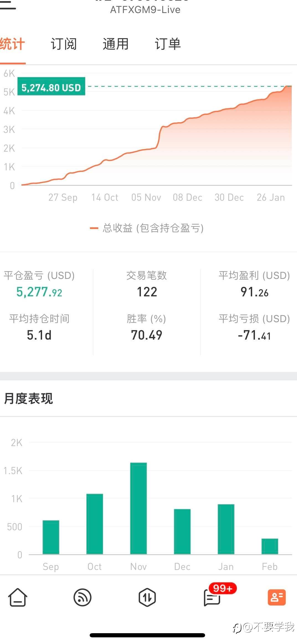Tap the orange profile card icon
This screenshot has width=297, height=644.
pos(277,597)
